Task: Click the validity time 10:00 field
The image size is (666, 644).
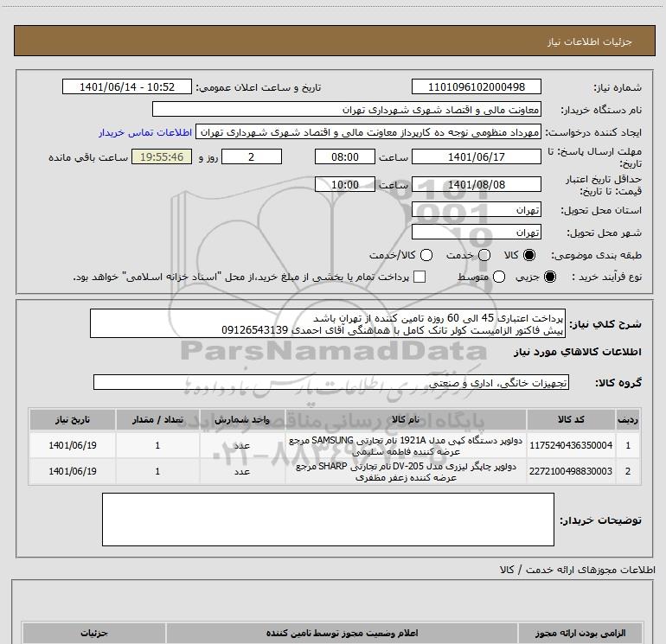Action: click(x=345, y=185)
